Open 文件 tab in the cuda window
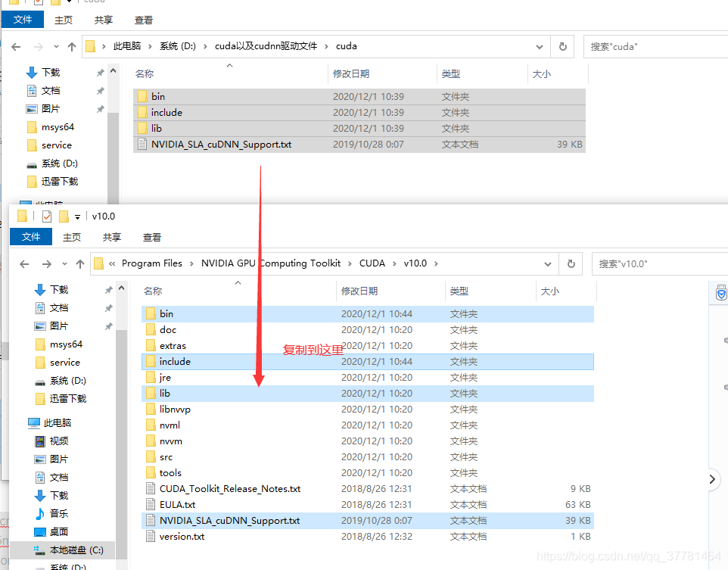The height and width of the screenshot is (570, 728). tap(23, 20)
